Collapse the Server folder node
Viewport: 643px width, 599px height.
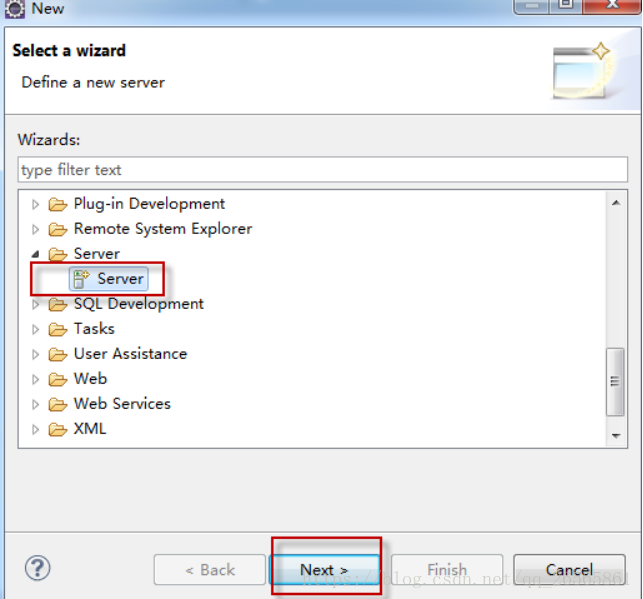[x=35, y=255]
